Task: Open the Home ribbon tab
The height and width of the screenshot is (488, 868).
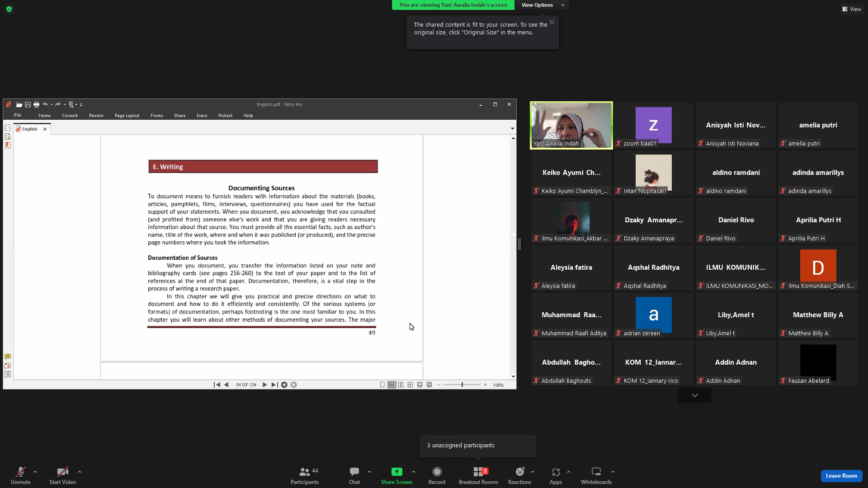Action: click(44, 116)
